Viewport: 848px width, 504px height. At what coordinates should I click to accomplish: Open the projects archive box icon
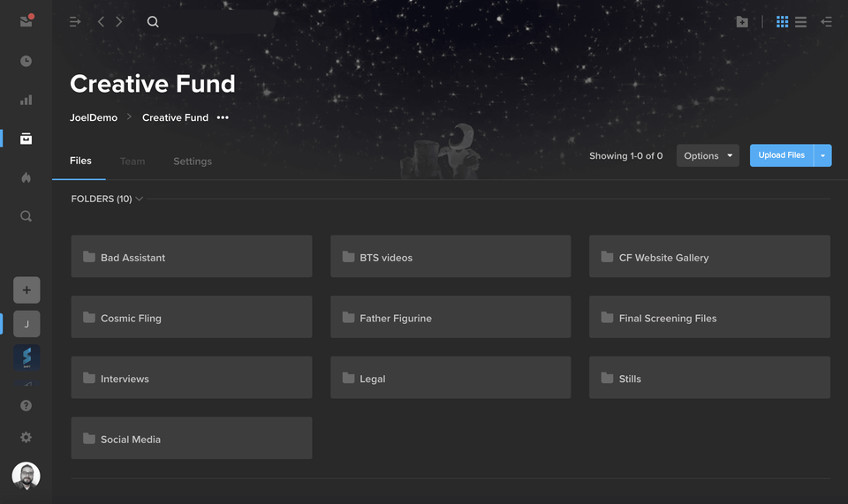coord(26,139)
